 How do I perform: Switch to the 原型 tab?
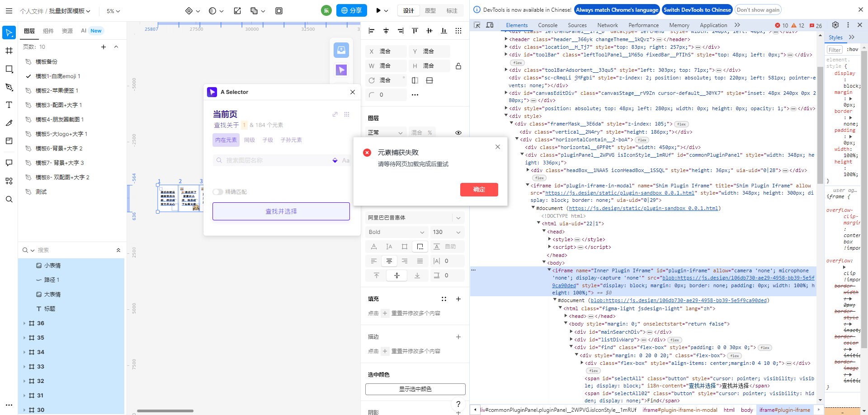[x=430, y=11]
